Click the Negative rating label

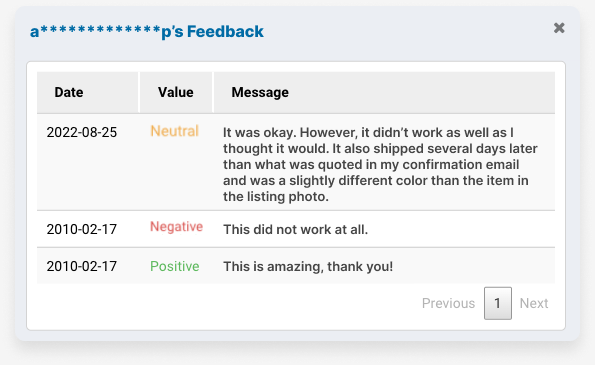(x=176, y=227)
